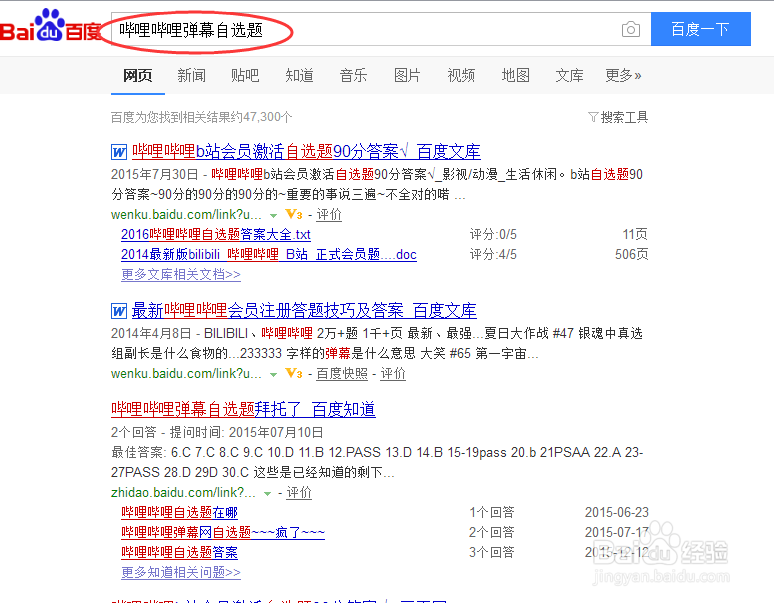The height and width of the screenshot is (603, 774).
Task: Click the Word document icon beside 最新哔哩哔哩会员注册 result
Action: pyautogui.click(x=118, y=311)
